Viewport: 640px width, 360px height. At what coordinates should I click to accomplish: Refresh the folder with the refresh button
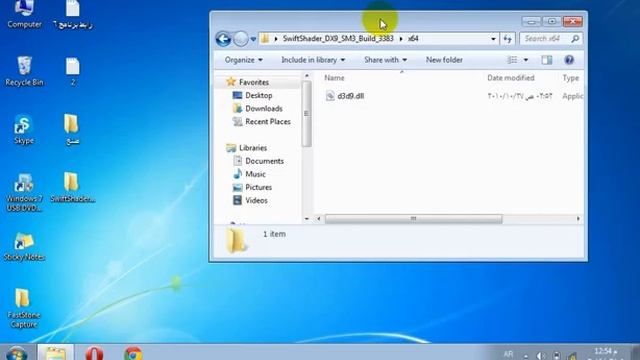pos(507,39)
